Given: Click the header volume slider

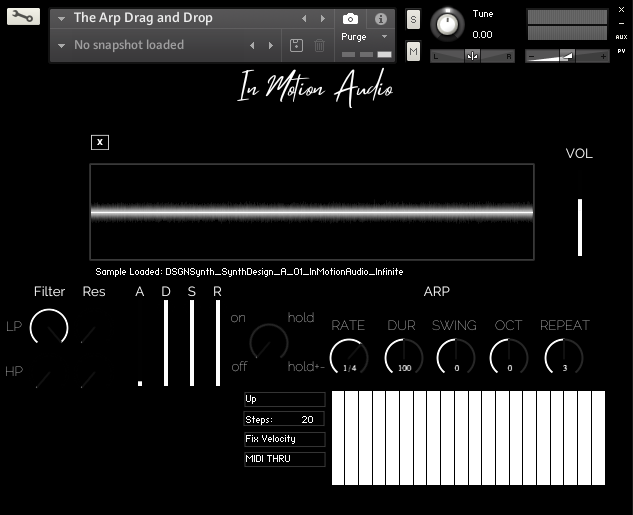Looking at the screenshot, I should 567,56.
